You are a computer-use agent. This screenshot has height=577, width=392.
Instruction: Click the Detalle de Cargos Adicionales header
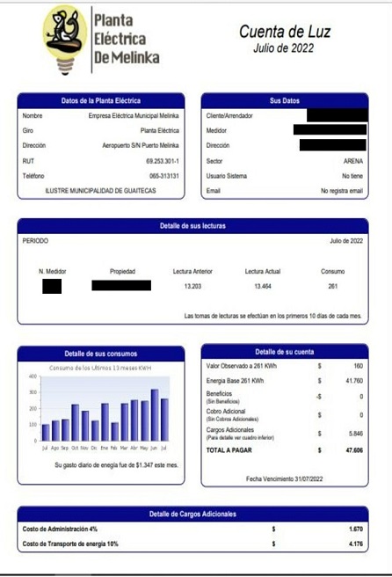coord(192,514)
